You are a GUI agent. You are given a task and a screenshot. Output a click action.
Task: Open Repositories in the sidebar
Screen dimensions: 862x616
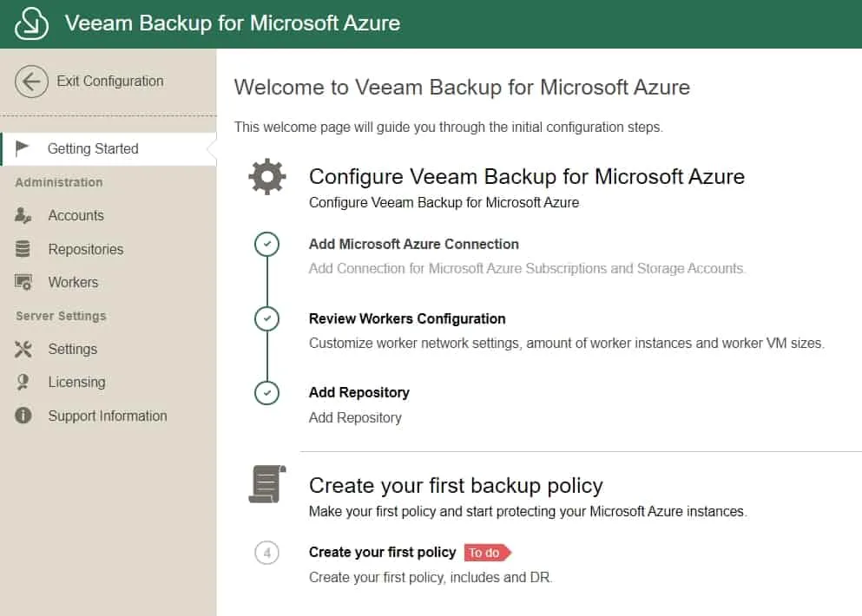[x=86, y=249]
